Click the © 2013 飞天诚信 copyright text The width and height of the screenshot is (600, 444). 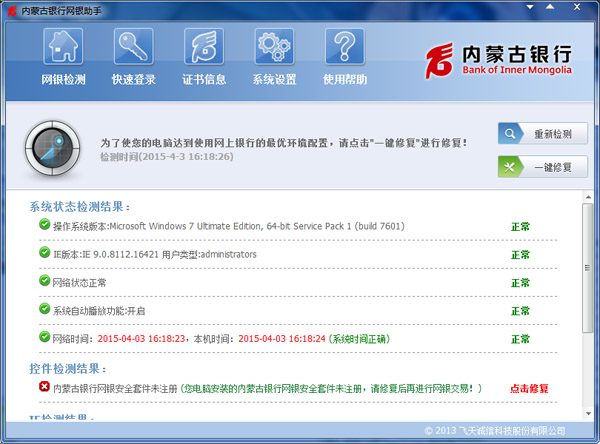tap(494, 431)
